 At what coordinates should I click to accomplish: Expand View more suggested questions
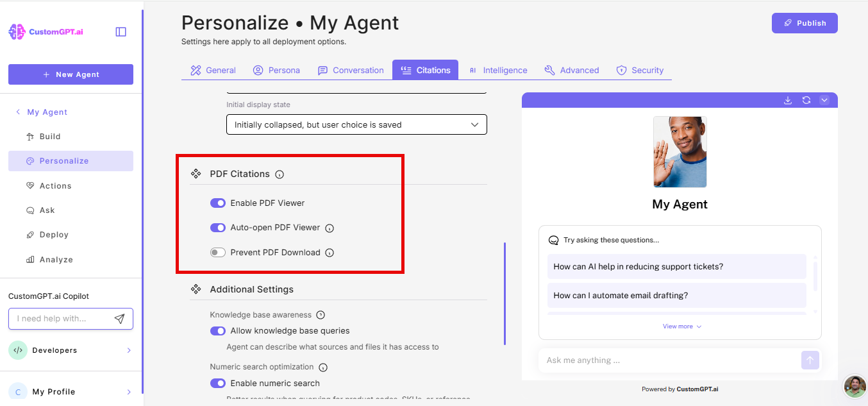pos(682,326)
